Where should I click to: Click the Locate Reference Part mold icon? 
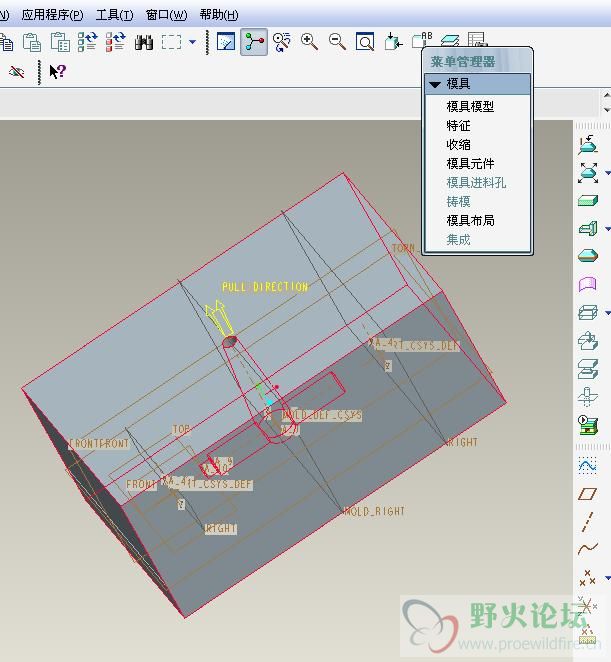coord(588,145)
